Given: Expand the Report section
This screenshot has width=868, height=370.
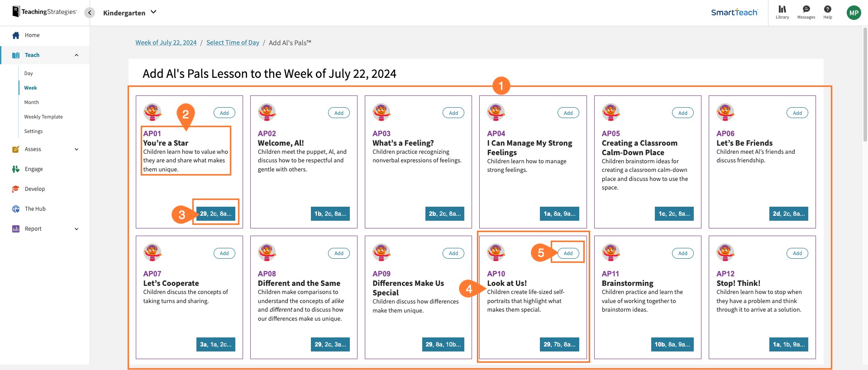Looking at the screenshot, I should pyautogui.click(x=76, y=229).
